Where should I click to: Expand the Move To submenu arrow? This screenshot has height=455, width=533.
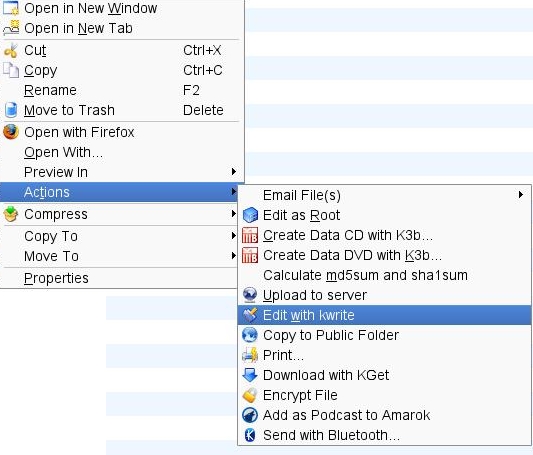tap(234, 256)
